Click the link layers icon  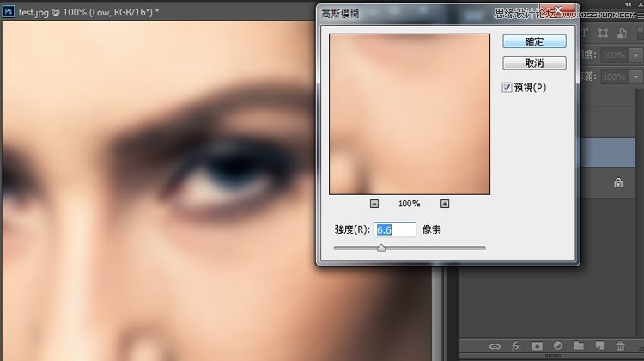pyautogui.click(x=495, y=346)
